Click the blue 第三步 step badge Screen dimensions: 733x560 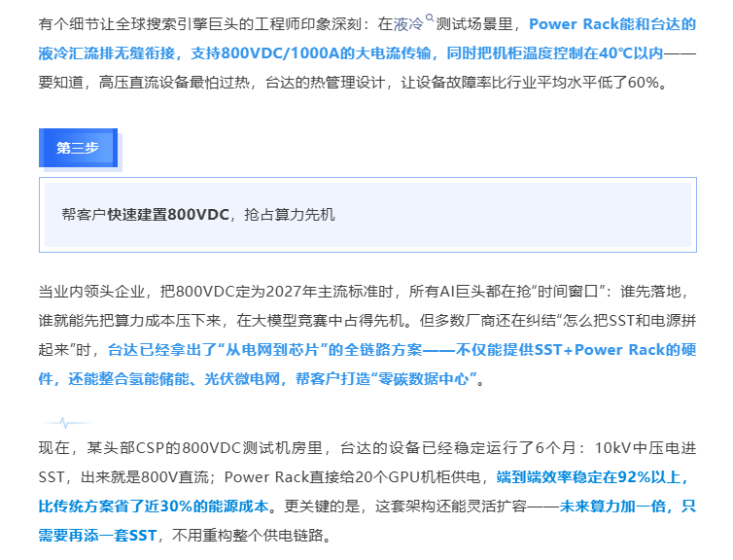[x=78, y=148]
